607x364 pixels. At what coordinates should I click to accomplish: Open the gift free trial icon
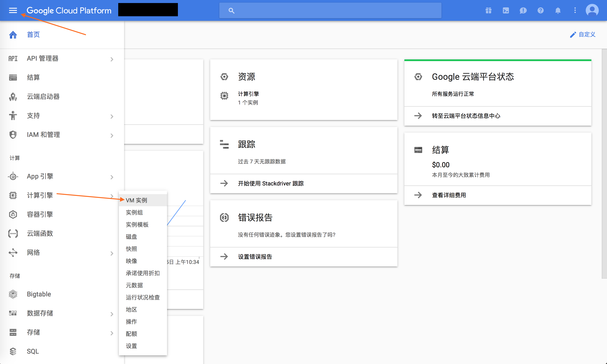coord(488,10)
